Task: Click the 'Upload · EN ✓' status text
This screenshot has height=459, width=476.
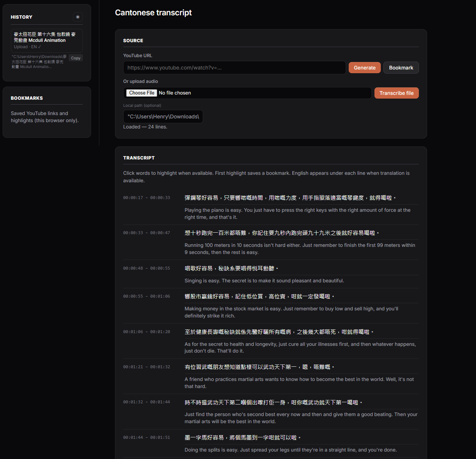Action: pyautogui.click(x=27, y=47)
